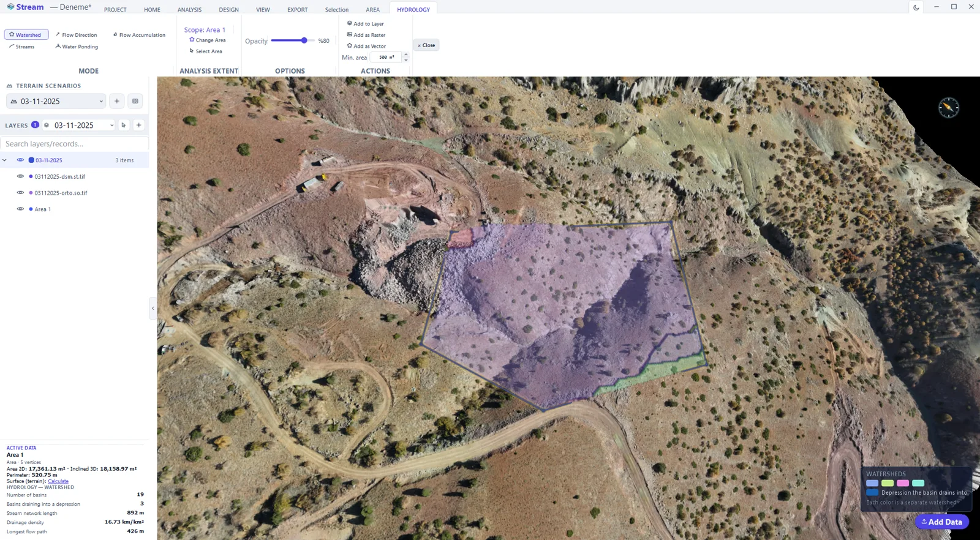The image size is (980, 540).
Task: Click the Add Data button
Action: pyautogui.click(x=942, y=522)
